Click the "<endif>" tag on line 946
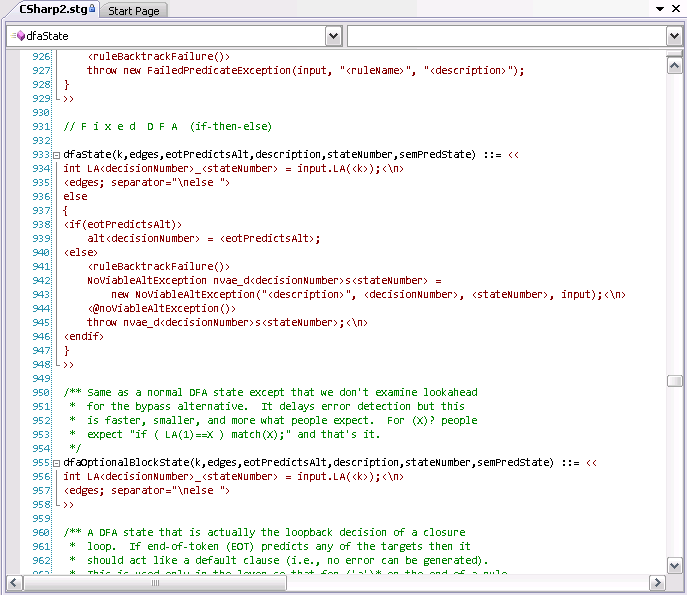The height and width of the screenshot is (595, 687). click(x=84, y=336)
